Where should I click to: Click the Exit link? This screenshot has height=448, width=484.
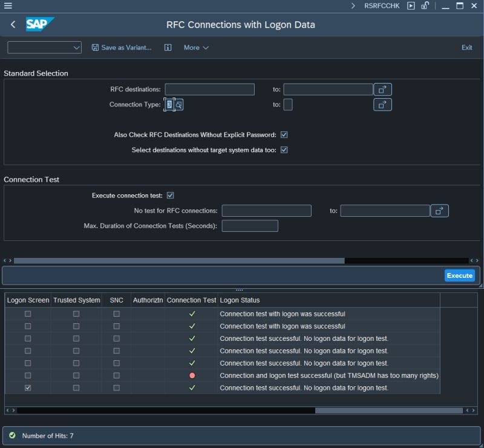point(466,47)
